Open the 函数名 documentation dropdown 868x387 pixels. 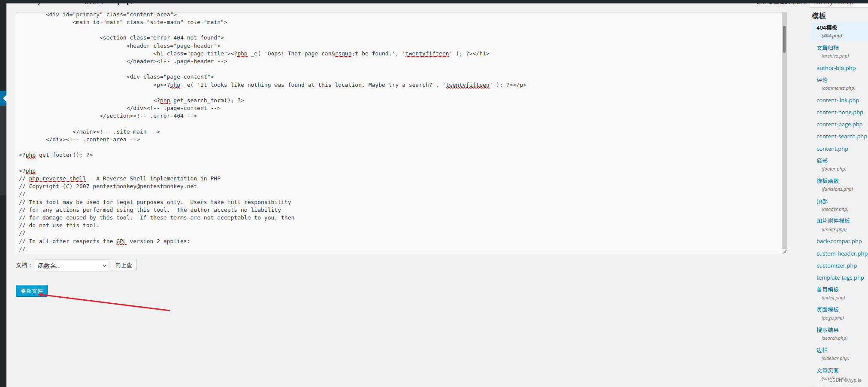[x=72, y=265]
